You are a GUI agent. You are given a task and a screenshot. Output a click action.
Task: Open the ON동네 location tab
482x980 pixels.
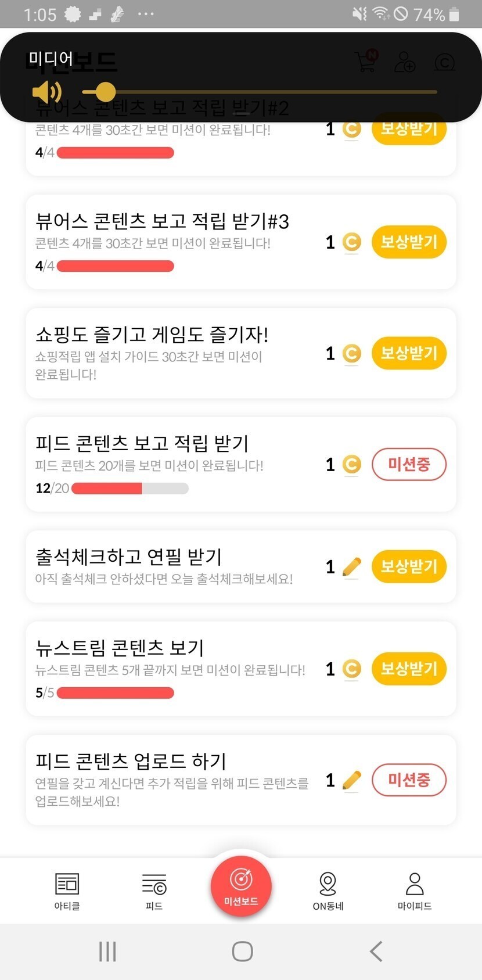[328, 890]
